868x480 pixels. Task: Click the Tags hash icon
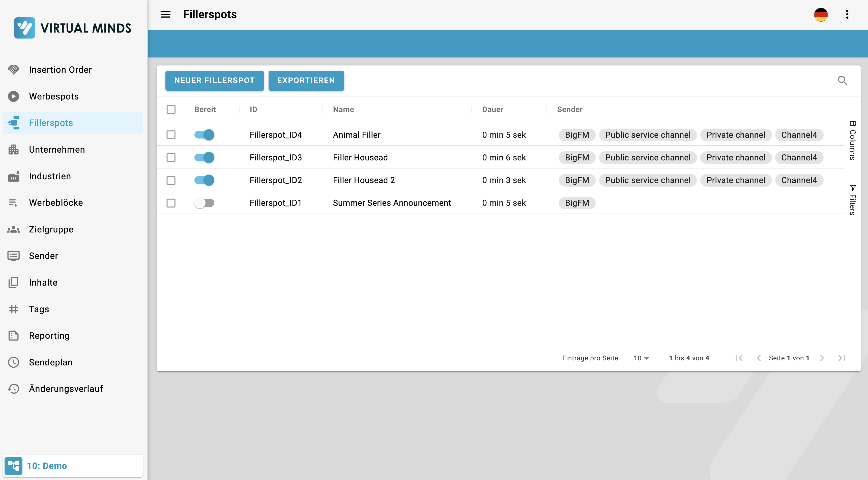coord(13,309)
